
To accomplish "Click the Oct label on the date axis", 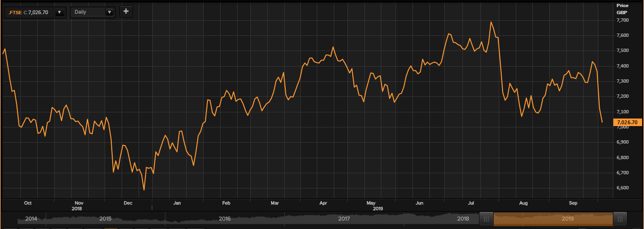I will click(28, 203).
